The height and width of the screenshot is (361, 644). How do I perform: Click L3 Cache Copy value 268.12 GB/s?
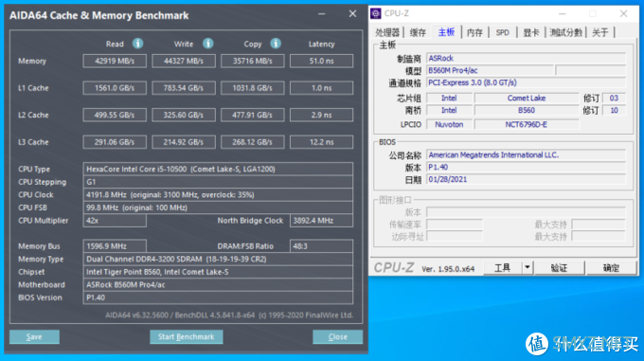click(x=253, y=142)
